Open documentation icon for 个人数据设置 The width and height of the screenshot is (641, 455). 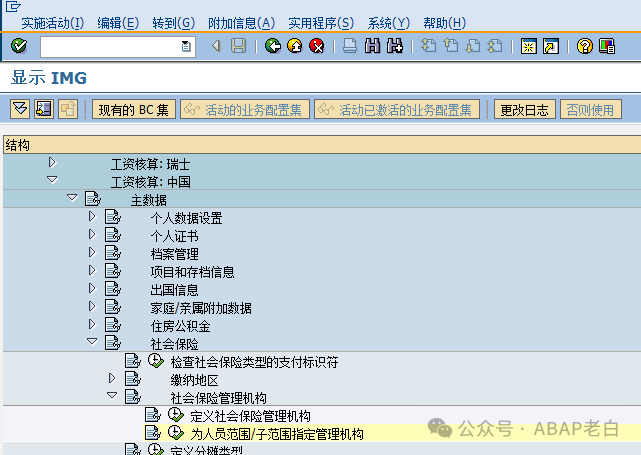click(x=112, y=217)
